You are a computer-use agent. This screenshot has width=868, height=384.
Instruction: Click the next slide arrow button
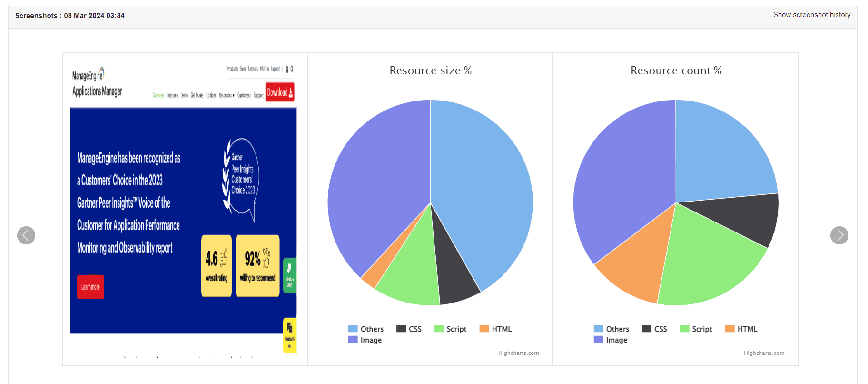point(839,235)
